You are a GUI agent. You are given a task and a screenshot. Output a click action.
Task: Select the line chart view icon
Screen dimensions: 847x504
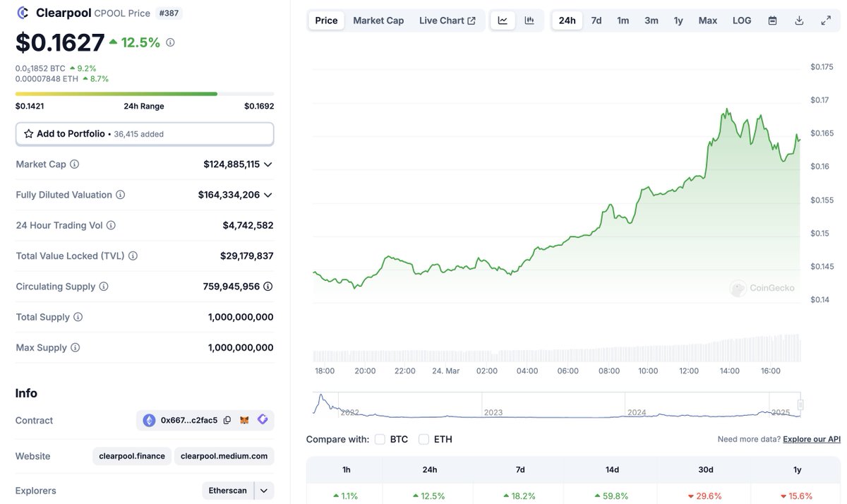pyautogui.click(x=503, y=20)
